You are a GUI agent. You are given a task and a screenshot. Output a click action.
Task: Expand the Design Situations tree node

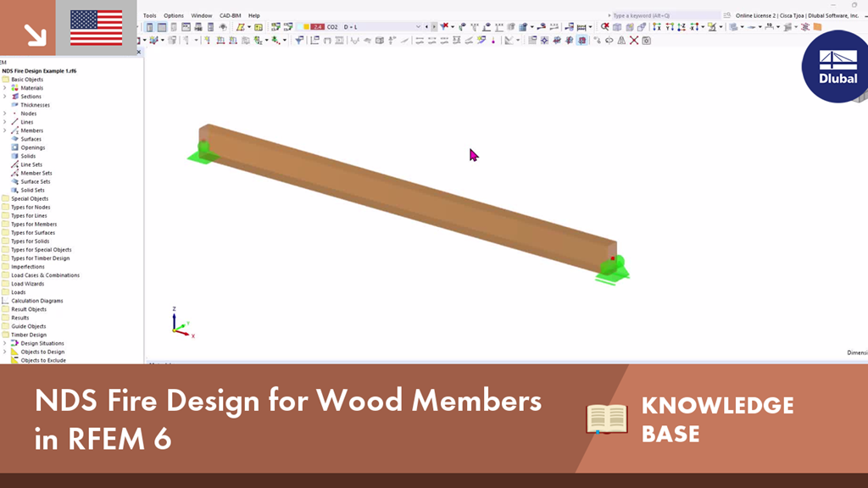point(5,343)
